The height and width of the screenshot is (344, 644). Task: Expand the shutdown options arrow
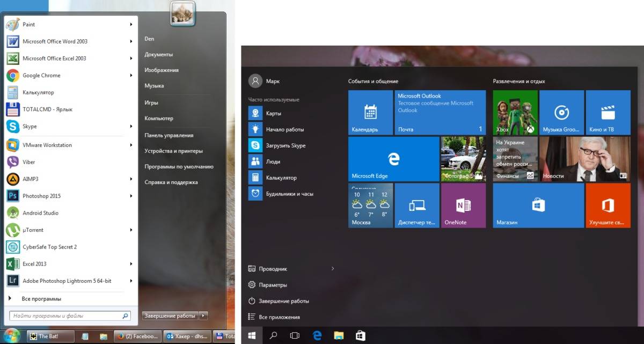click(203, 316)
